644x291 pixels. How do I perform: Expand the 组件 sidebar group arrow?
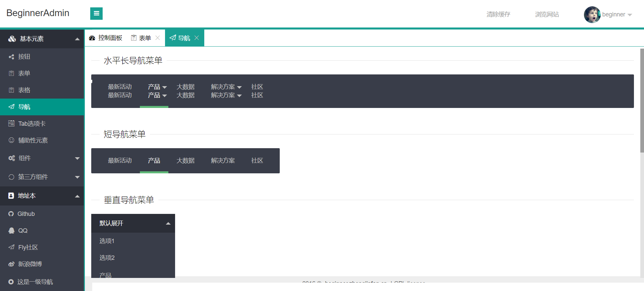coord(77,158)
